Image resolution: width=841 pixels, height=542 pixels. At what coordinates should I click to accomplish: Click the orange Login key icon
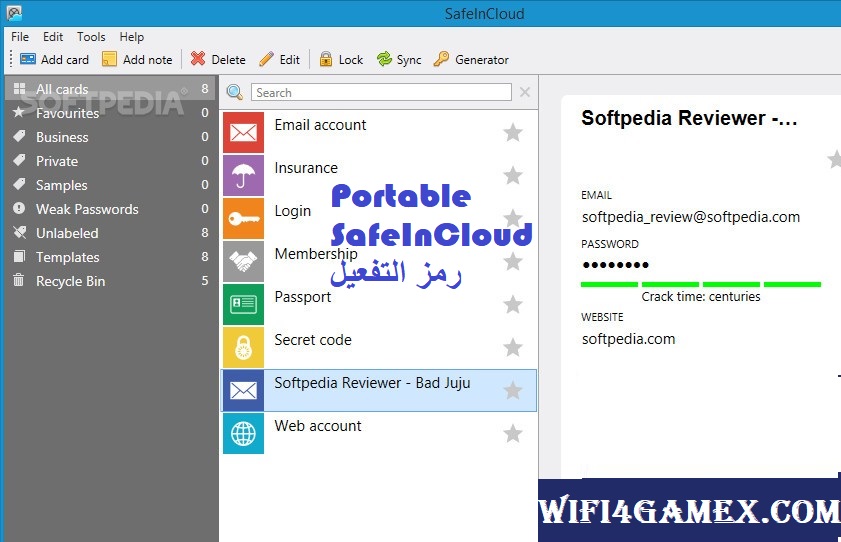244,218
